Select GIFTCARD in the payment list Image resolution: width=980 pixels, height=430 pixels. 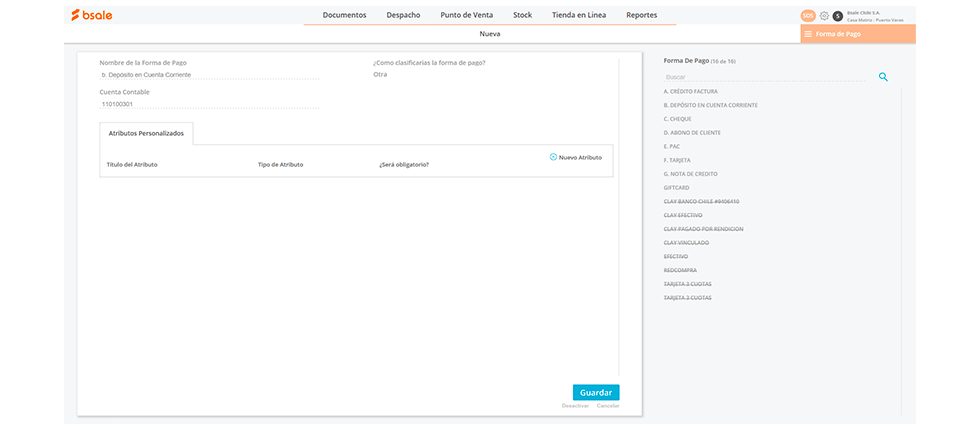click(676, 188)
